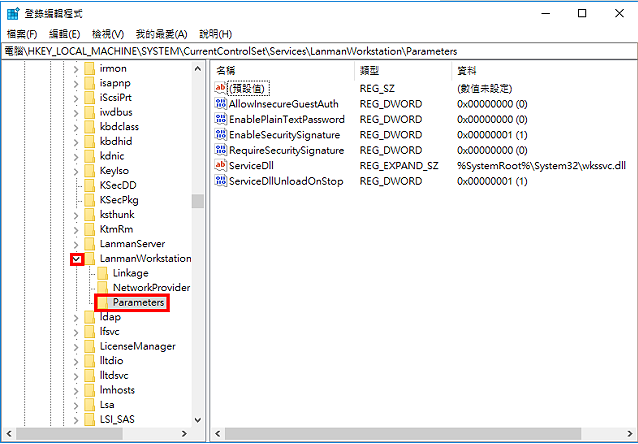Click the tree pane's vertical scrollbar thumb
638x444 pixels.
click(x=198, y=201)
